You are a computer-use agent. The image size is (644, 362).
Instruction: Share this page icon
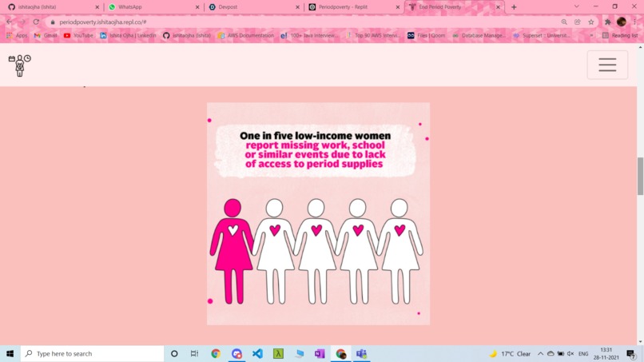click(578, 22)
